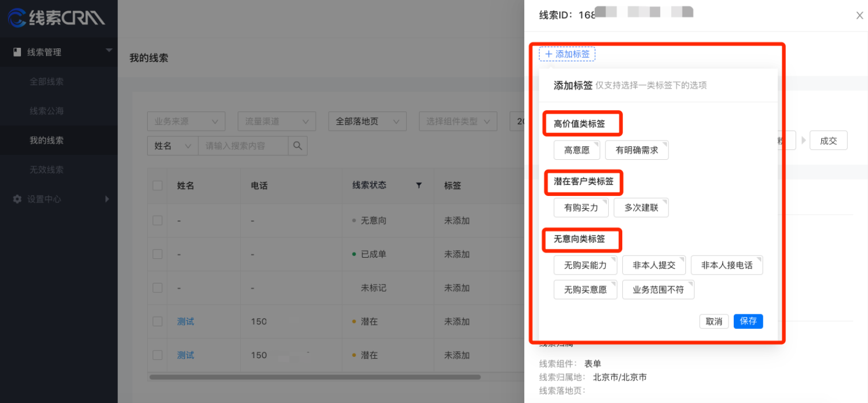This screenshot has height=403, width=868.
Task: Open the 业务来源 dropdown
Action: point(186,121)
